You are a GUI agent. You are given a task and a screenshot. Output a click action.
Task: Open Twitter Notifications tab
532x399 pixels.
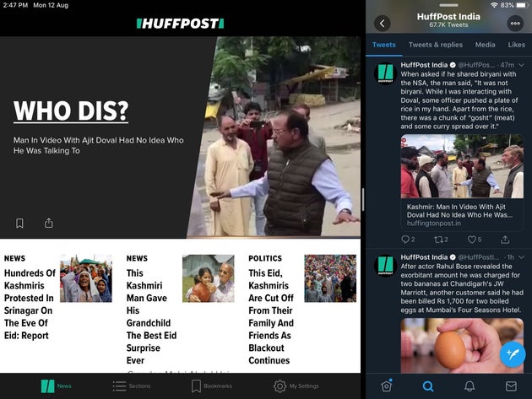point(470,386)
